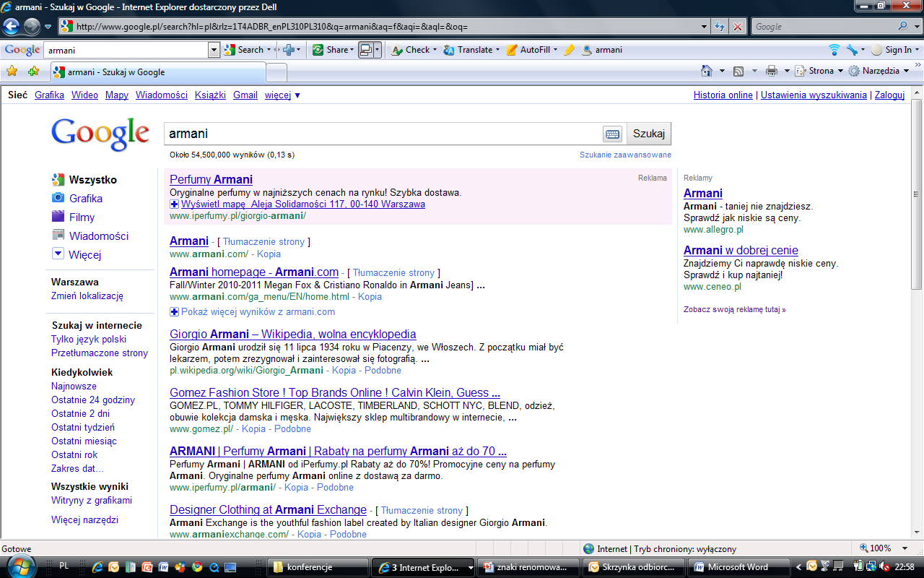924x578 pixels.
Task: Click the Wiadomości newspaper icon in sidebar
Action: [x=58, y=236]
